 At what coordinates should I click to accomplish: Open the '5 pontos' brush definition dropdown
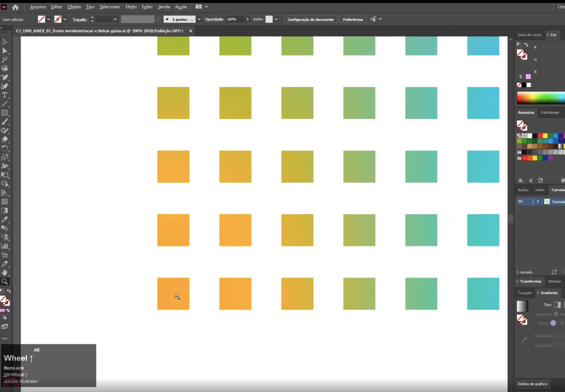coord(199,20)
